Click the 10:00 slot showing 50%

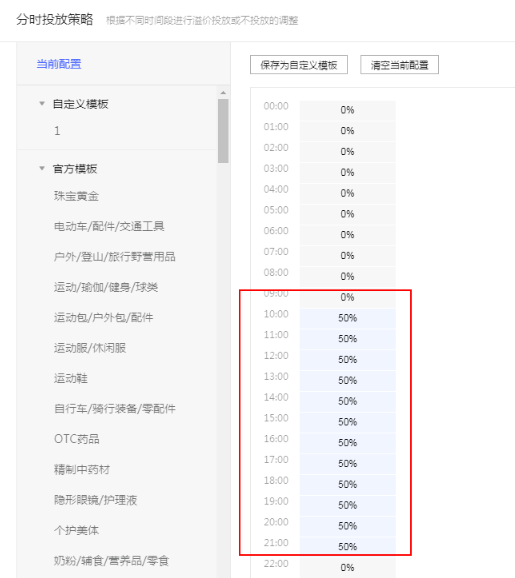pyautogui.click(x=348, y=318)
